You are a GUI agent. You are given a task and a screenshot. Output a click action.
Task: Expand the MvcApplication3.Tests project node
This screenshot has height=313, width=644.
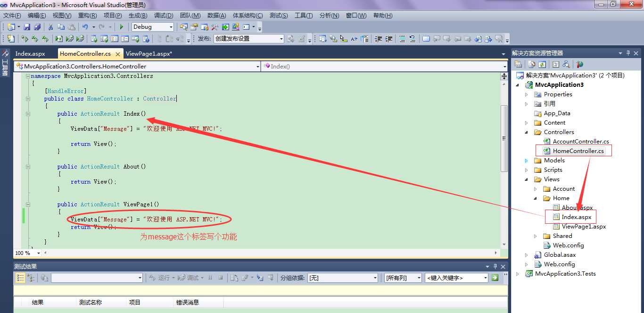point(518,274)
